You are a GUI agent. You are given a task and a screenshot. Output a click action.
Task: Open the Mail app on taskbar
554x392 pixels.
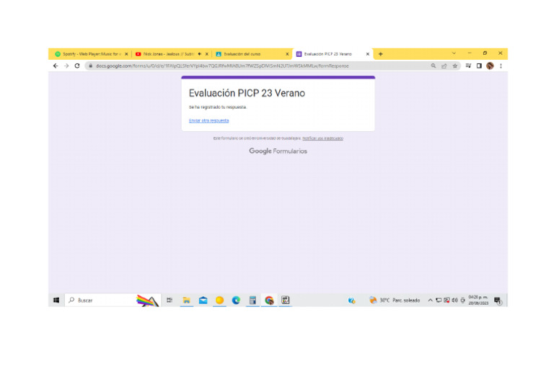pyautogui.click(x=203, y=300)
